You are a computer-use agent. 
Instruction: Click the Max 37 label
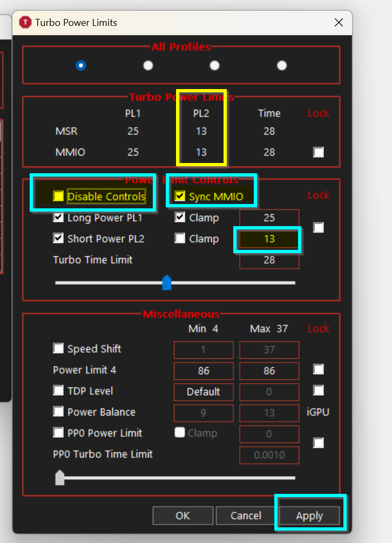tap(269, 329)
